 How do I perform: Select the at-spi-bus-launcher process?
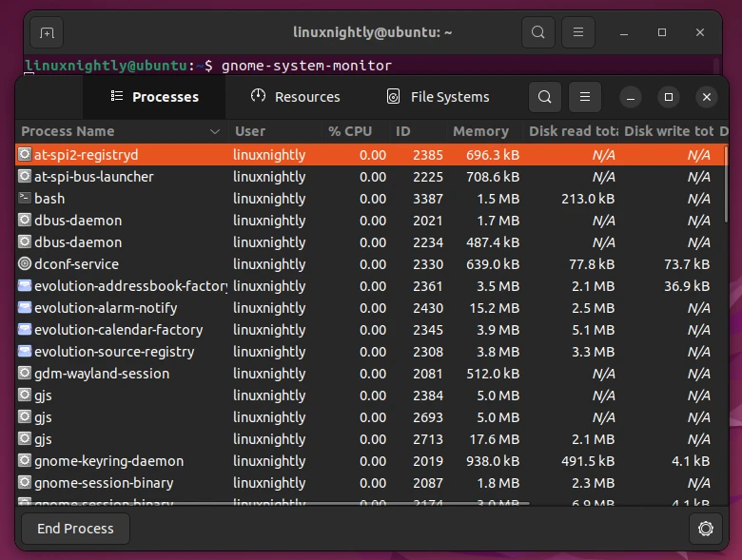point(371,177)
